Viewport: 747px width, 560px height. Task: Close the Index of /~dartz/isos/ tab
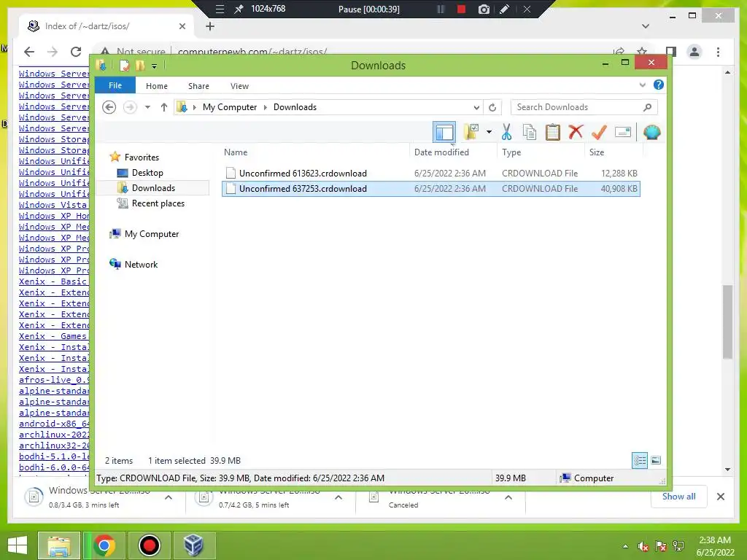[182, 26]
